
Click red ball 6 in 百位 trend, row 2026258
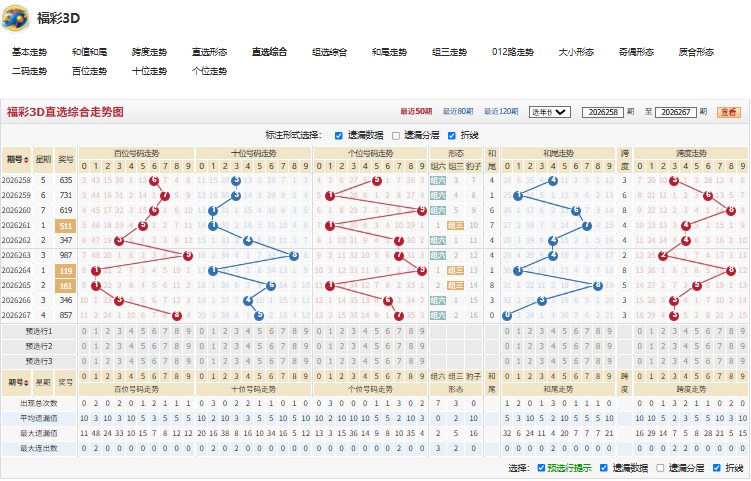point(154,181)
